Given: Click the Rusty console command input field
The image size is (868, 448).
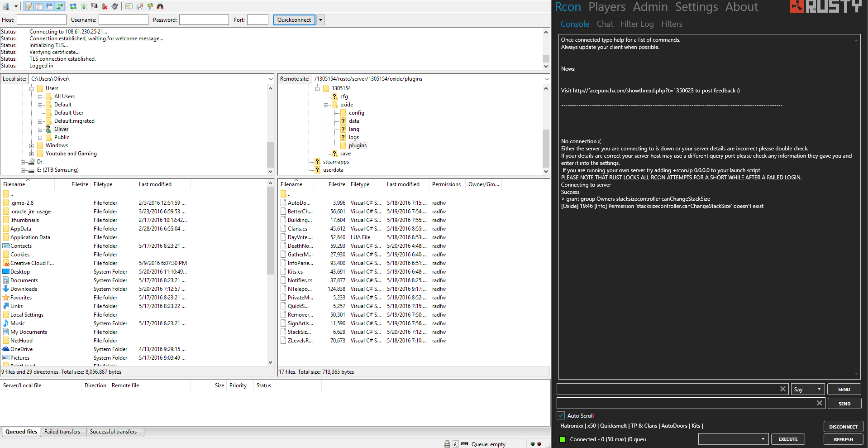Looking at the screenshot, I should click(x=690, y=403).
